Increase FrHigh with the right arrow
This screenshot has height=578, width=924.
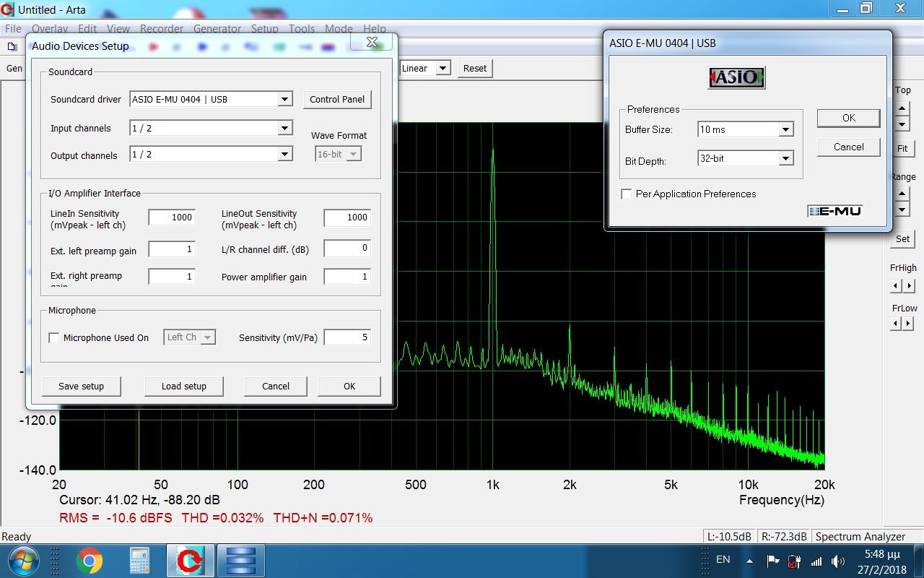click(x=909, y=286)
